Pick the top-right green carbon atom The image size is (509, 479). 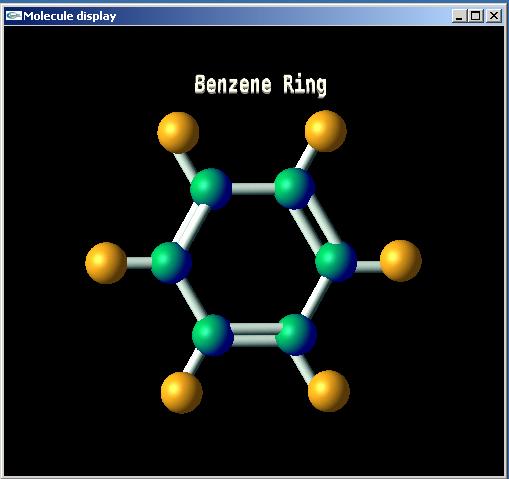tap(294, 189)
